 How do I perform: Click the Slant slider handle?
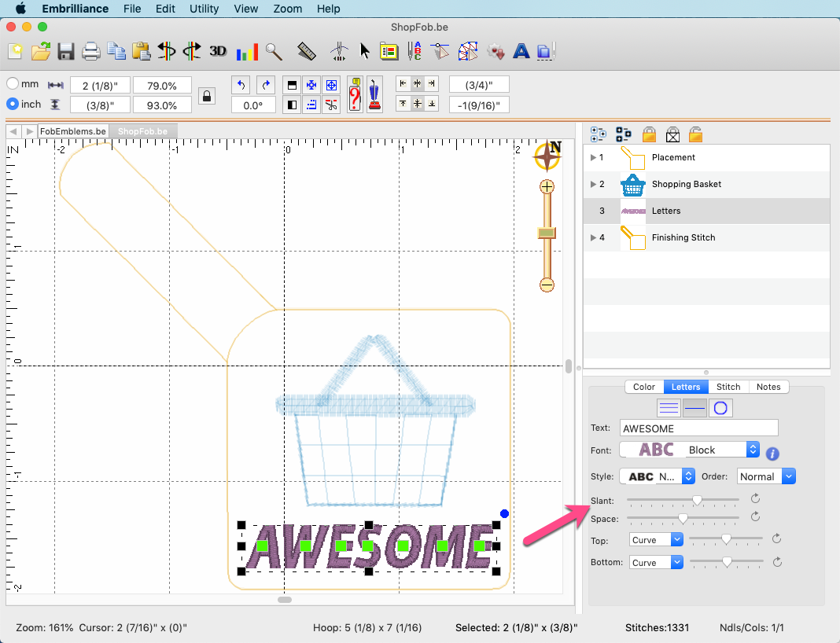(697, 500)
